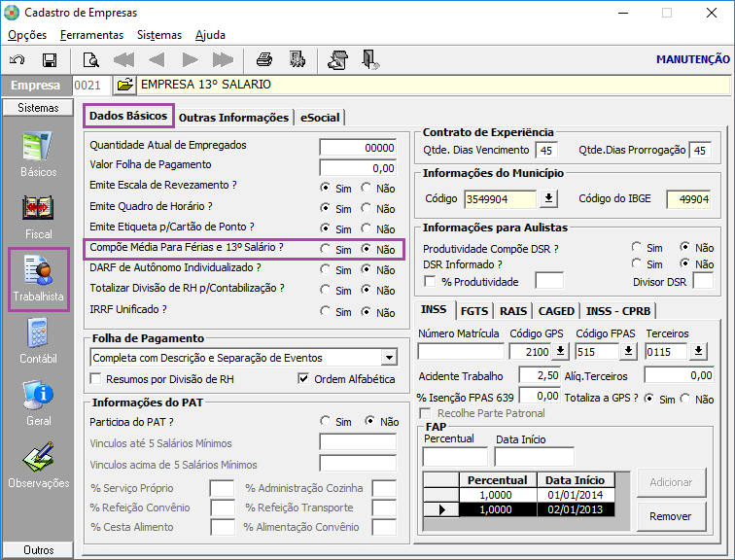Screen dimensions: 735x560
Task: Open the Ferramentas menu
Action: tap(91, 34)
